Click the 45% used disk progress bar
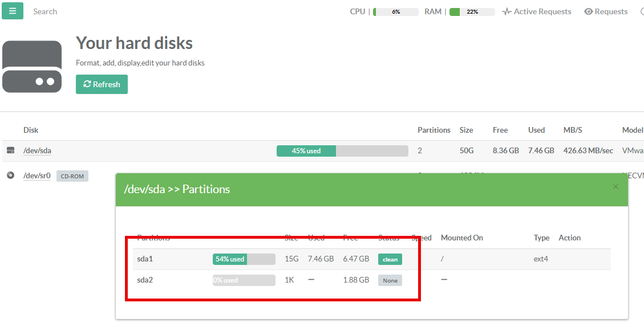The image size is (644, 331). (342, 151)
